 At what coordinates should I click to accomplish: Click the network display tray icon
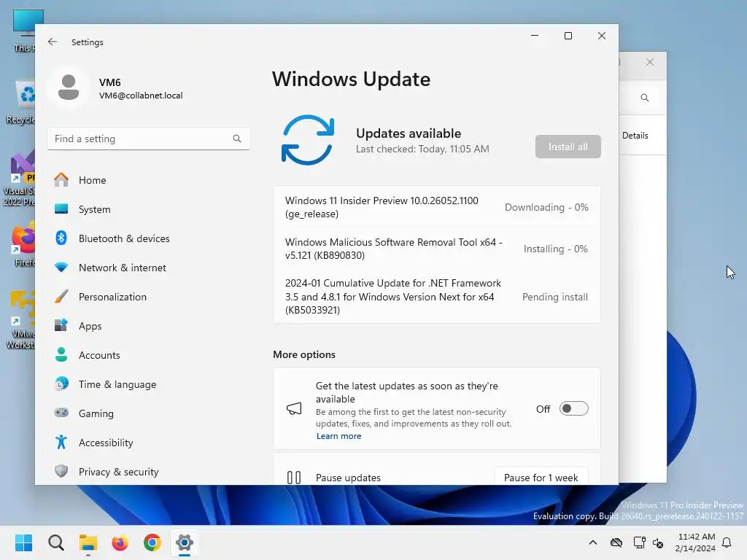click(x=639, y=542)
